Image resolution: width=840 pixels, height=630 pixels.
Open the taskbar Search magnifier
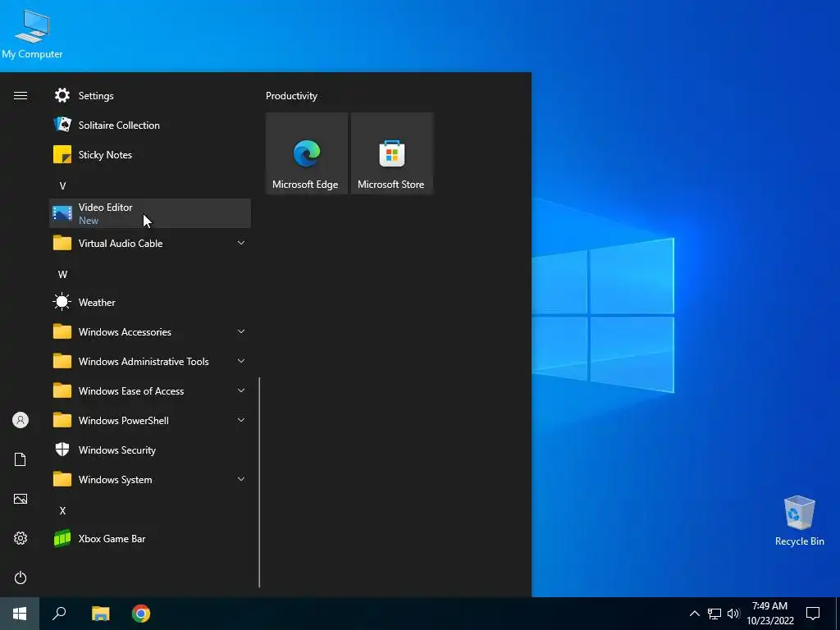(59, 614)
